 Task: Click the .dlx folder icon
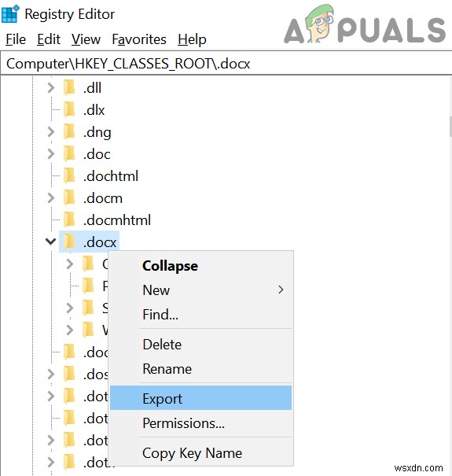click(x=69, y=109)
